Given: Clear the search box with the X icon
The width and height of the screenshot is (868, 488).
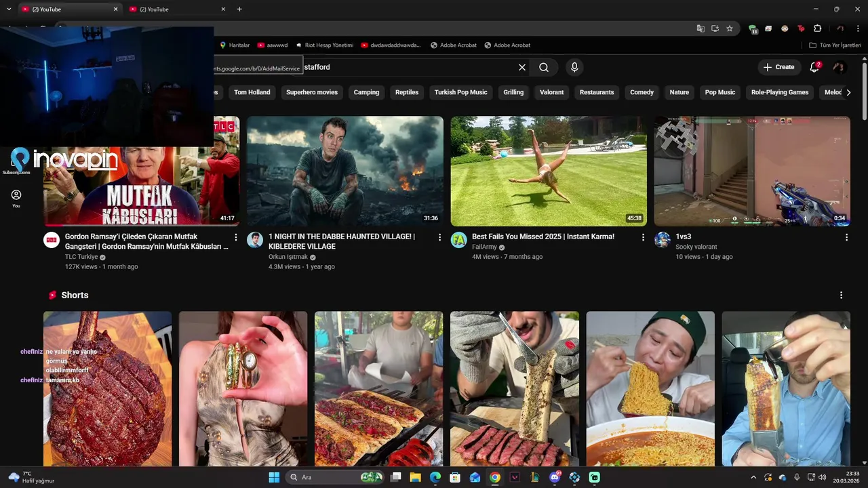Looking at the screenshot, I should coord(522,67).
